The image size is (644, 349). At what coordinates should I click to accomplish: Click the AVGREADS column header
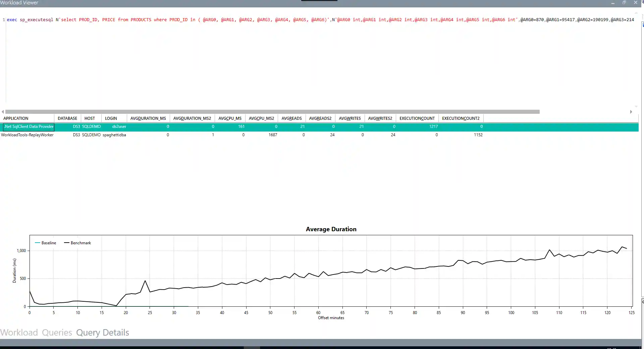[291, 118]
